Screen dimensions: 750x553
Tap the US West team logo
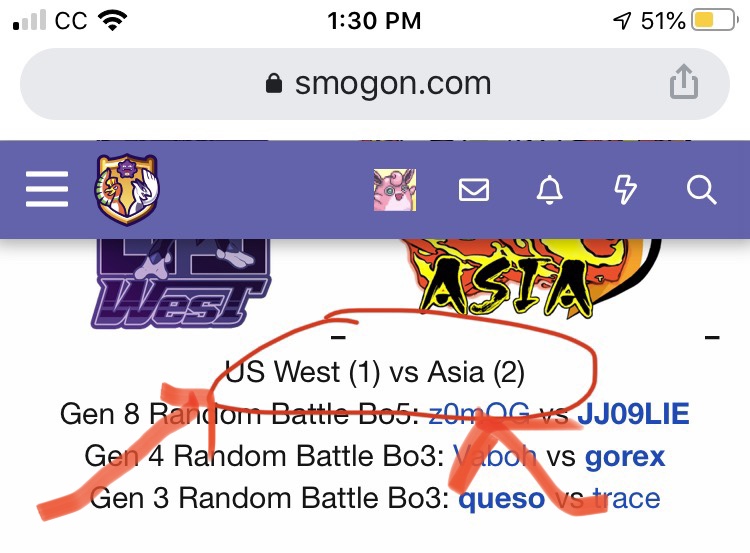pyautogui.click(x=181, y=283)
